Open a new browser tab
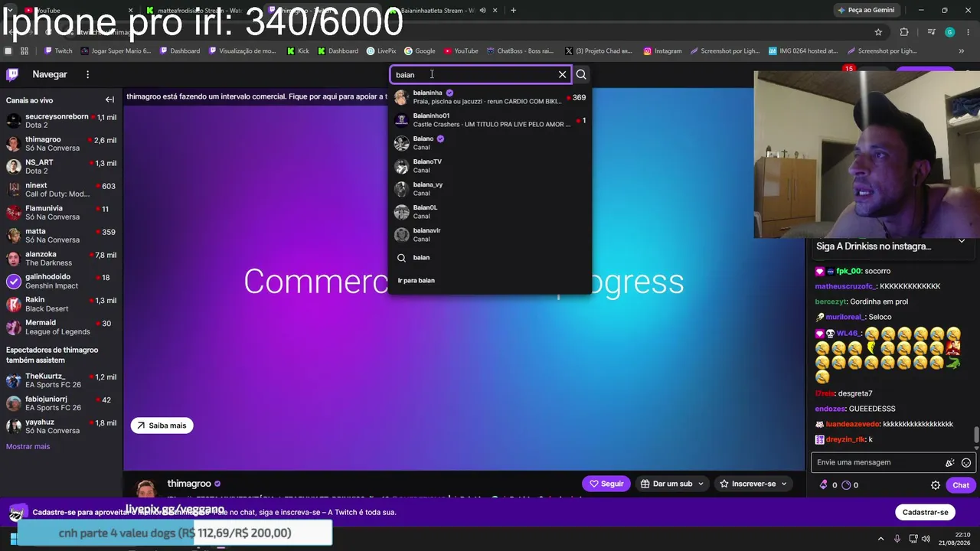 click(513, 10)
